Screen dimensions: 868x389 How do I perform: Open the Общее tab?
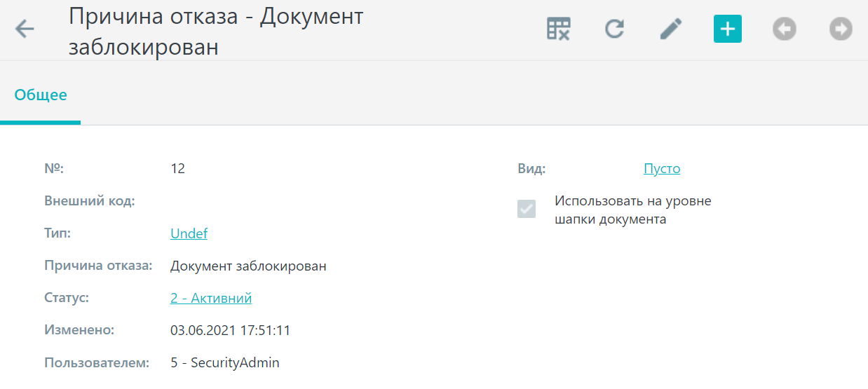(41, 95)
